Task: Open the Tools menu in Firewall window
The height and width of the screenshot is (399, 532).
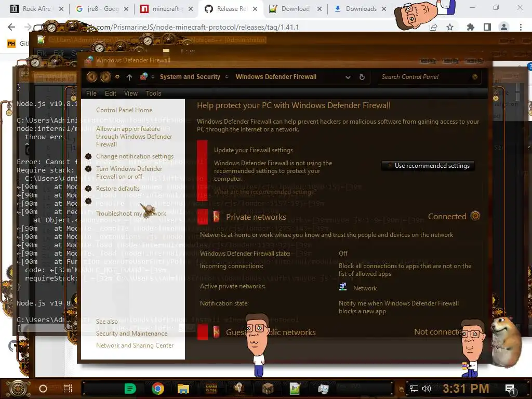Action: (153, 94)
